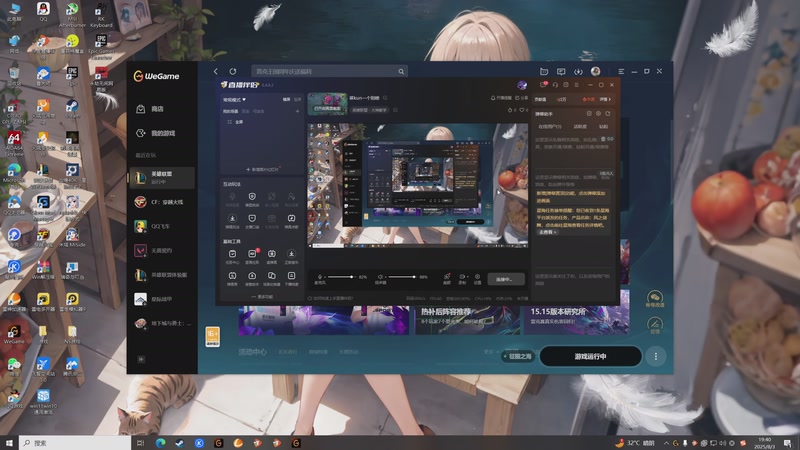Switch to the 活跃度 tab

point(580,127)
